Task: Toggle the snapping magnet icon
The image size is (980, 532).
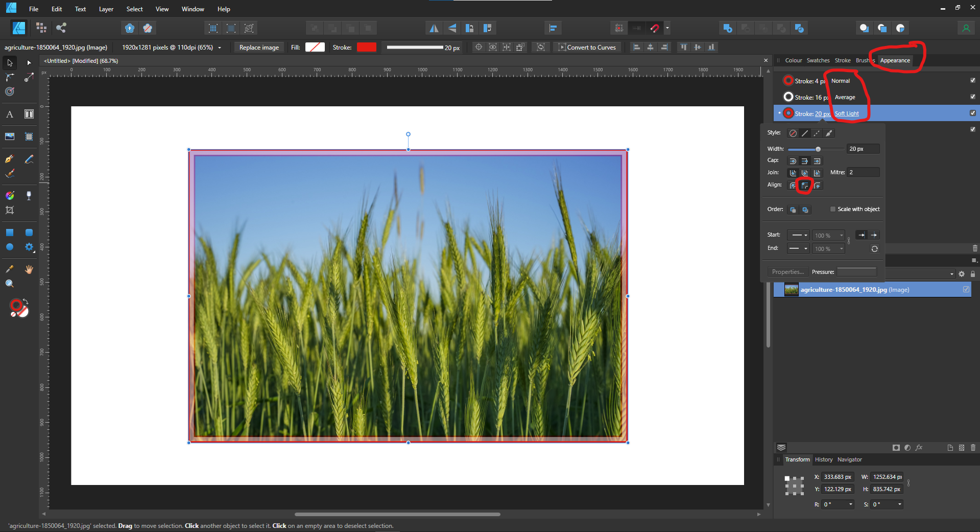Action: [655, 28]
